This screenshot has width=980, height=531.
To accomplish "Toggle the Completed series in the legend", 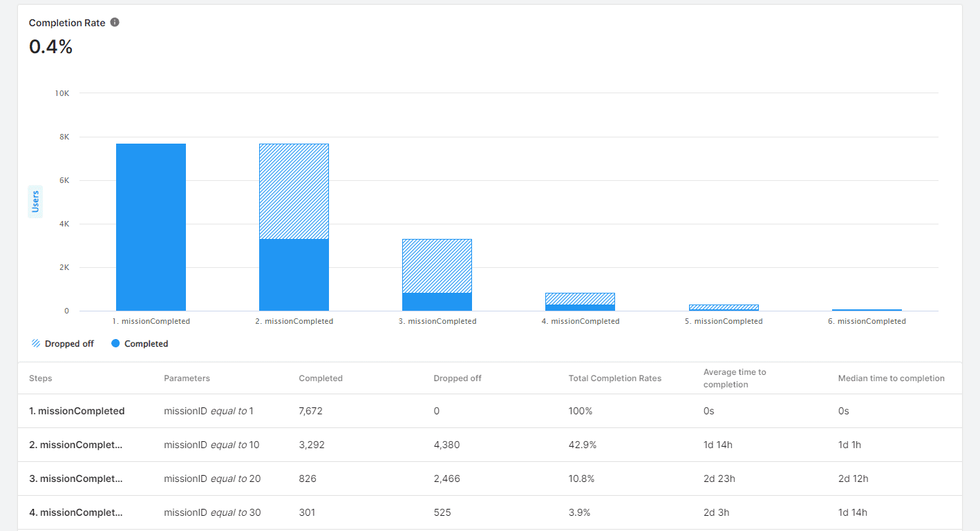I will (140, 343).
